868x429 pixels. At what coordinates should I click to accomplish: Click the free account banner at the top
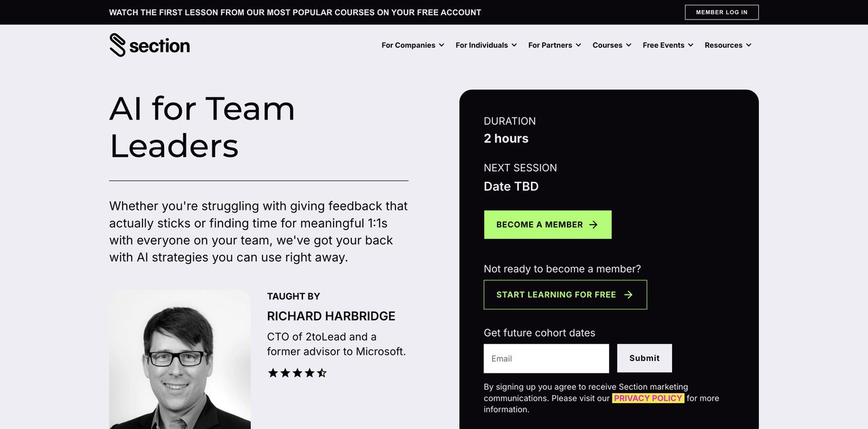294,12
